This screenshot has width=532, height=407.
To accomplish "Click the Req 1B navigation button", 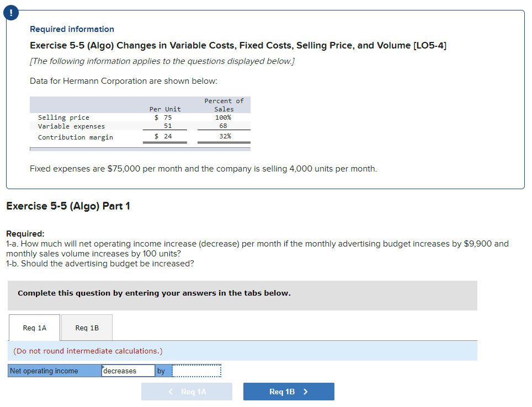I will pyautogui.click(x=288, y=392).
